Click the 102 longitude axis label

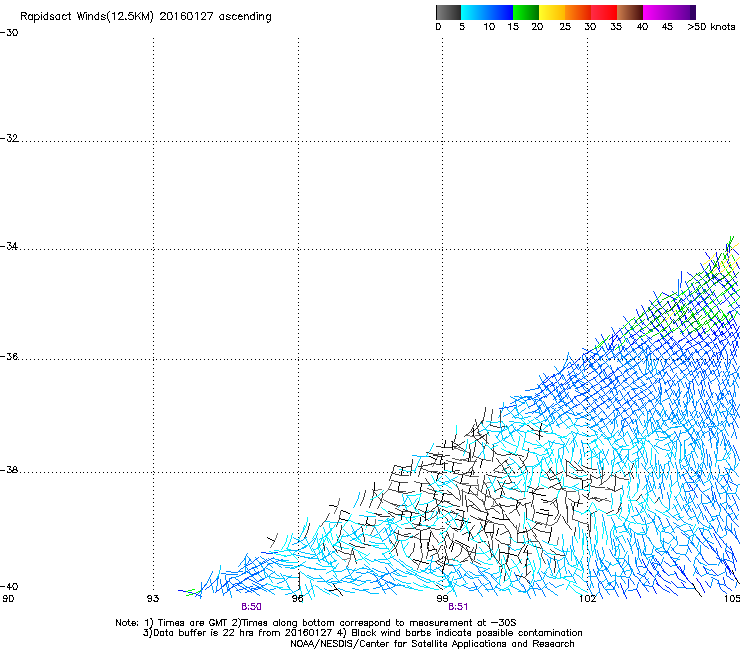point(588,599)
